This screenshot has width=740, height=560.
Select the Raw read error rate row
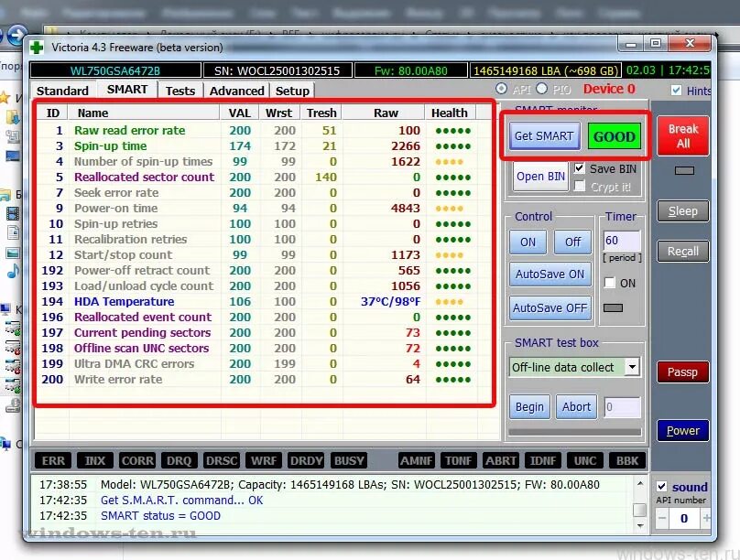(257, 130)
